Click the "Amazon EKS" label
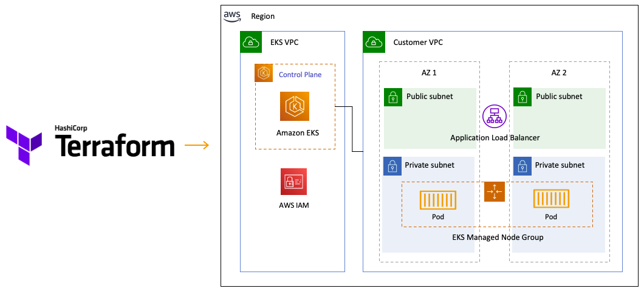Screen dimensions: 644x294 [297, 132]
